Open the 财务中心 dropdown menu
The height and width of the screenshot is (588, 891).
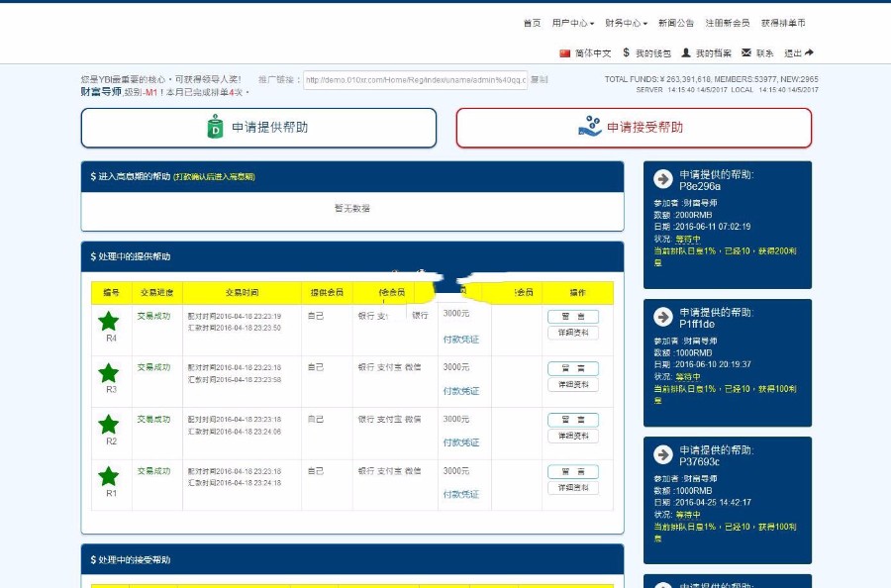coord(626,23)
